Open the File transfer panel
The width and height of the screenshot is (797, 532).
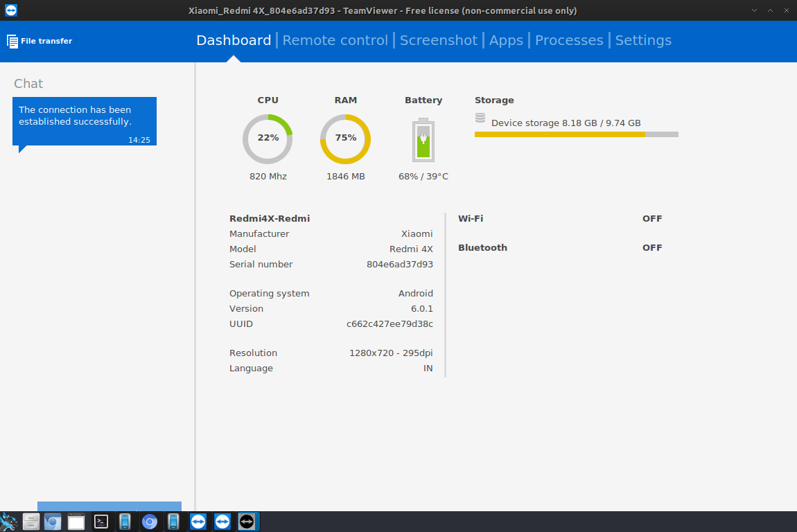[40, 41]
